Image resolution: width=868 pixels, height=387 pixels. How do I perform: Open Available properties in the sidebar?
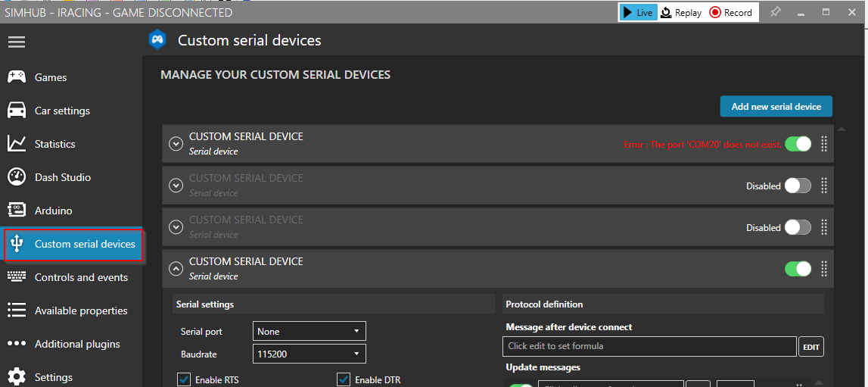coord(80,311)
